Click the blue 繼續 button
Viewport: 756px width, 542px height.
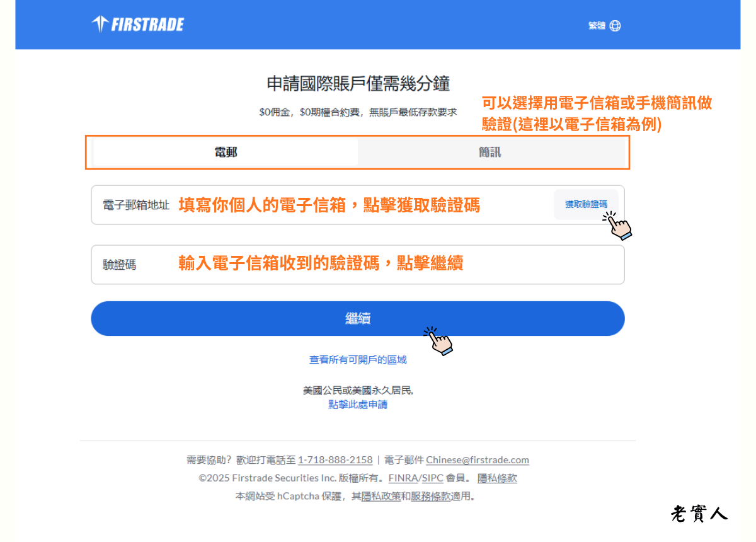(x=358, y=318)
